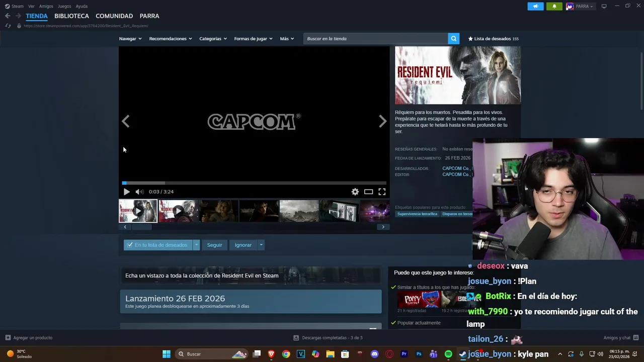The width and height of the screenshot is (644, 362).
Task: Open Spotify from the taskbar
Action: click(448, 354)
